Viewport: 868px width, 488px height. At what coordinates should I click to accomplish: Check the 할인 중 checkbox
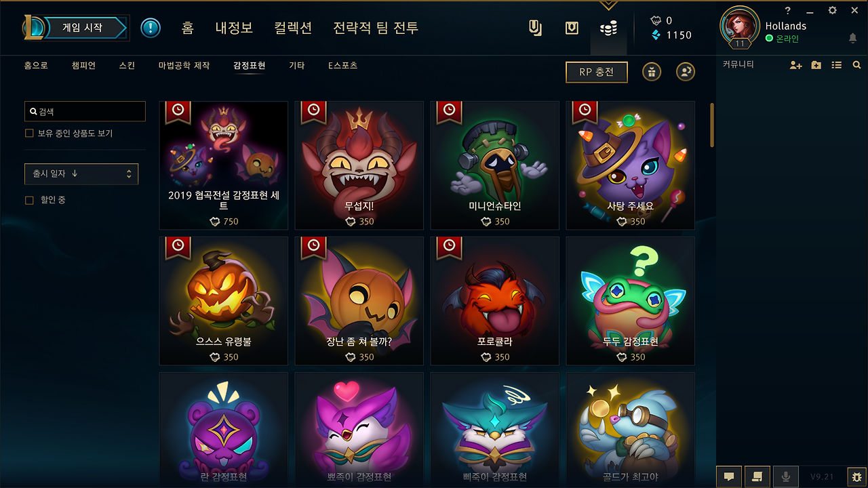coord(29,200)
